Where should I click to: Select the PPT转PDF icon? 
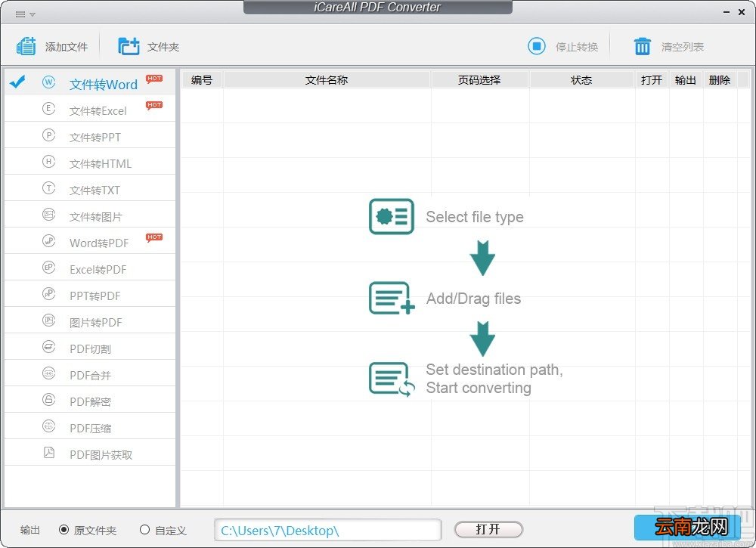[48, 293]
